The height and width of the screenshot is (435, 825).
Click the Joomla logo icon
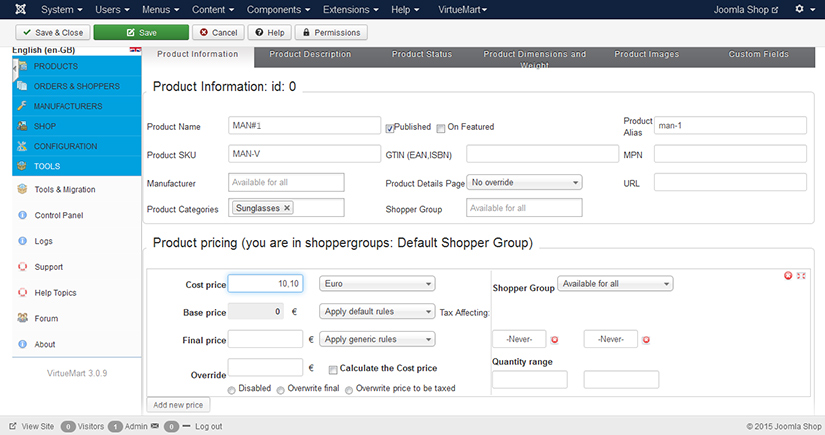tap(13, 9)
